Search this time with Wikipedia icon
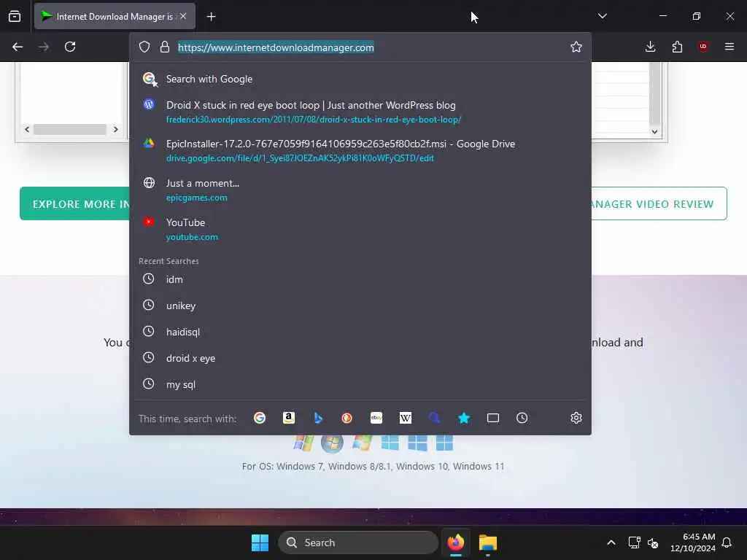The width and height of the screenshot is (747, 560). click(x=406, y=418)
